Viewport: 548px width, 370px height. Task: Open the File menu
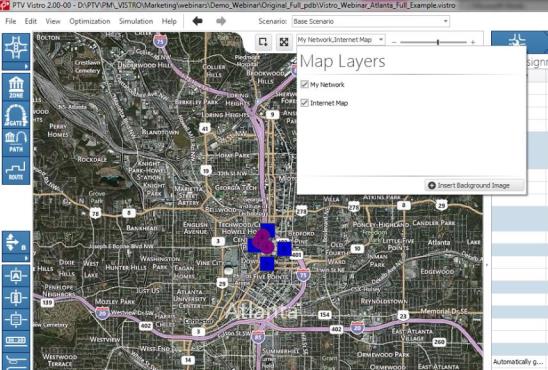[x=11, y=21]
